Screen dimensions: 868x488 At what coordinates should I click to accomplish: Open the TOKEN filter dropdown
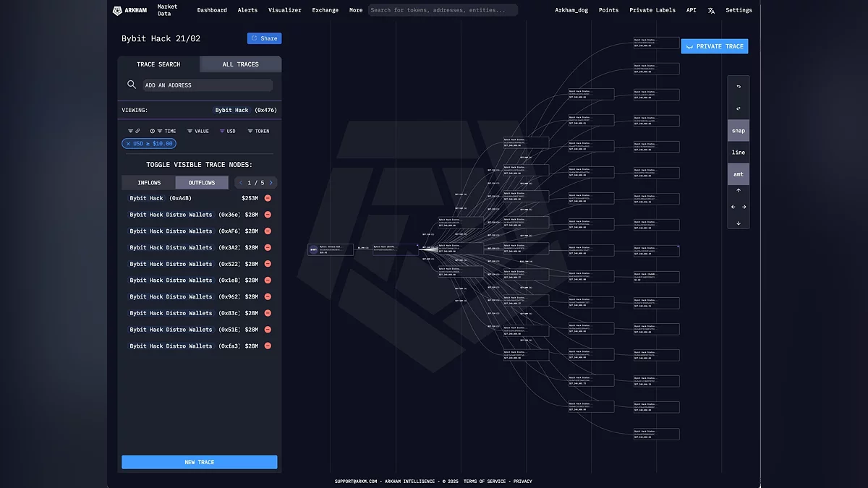coord(258,131)
